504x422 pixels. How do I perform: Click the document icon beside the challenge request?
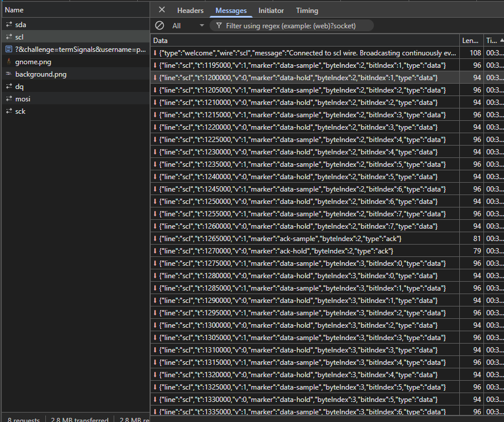click(9, 49)
